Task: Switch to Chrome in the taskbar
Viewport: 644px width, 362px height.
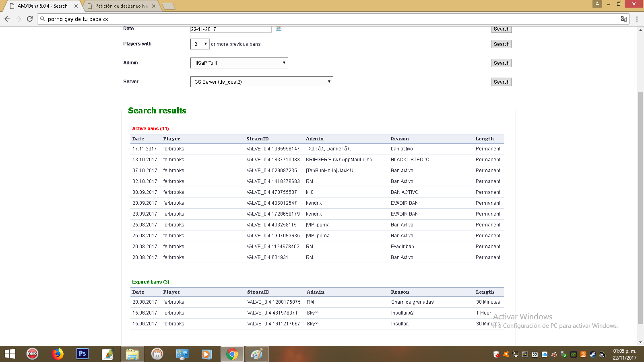Action: coord(232,354)
